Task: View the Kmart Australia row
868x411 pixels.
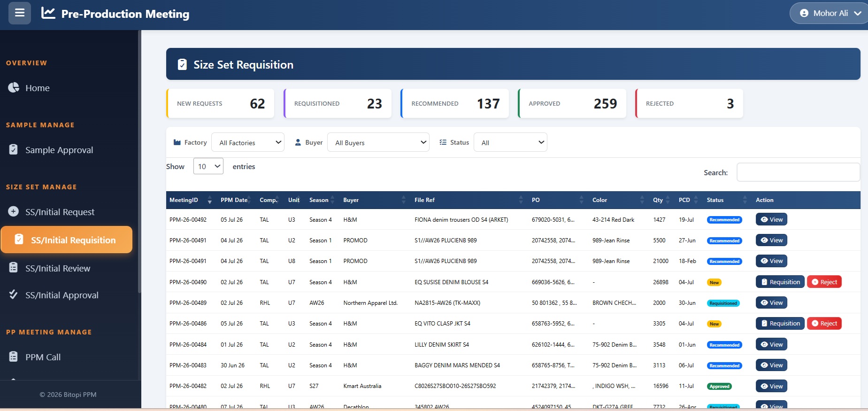Action: click(771, 386)
